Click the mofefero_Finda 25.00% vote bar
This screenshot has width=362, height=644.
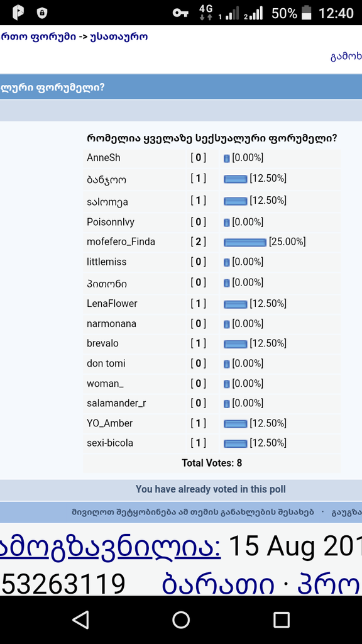[x=245, y=242]
